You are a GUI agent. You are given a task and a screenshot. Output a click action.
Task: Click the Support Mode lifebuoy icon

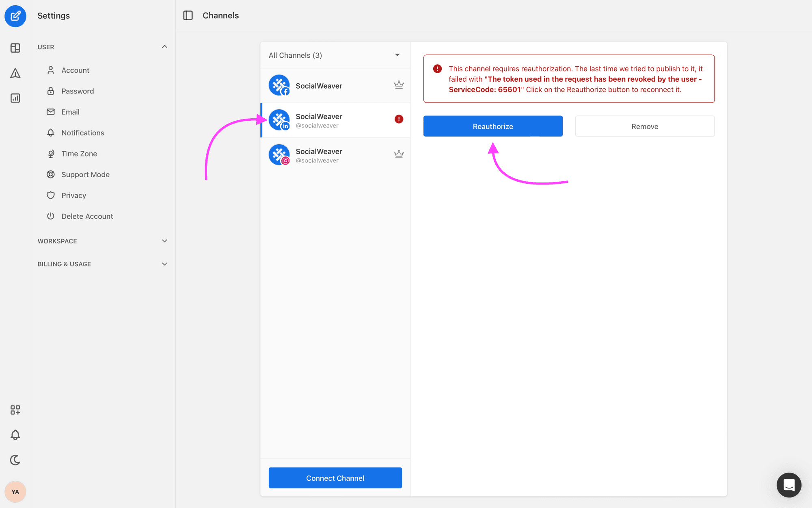[51, 174]
